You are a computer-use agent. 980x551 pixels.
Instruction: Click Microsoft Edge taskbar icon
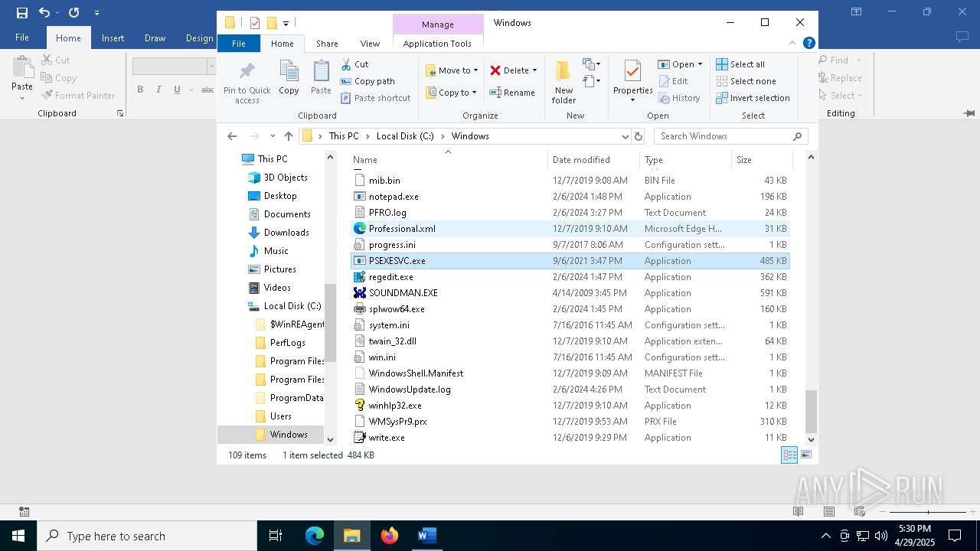point(315,536)
